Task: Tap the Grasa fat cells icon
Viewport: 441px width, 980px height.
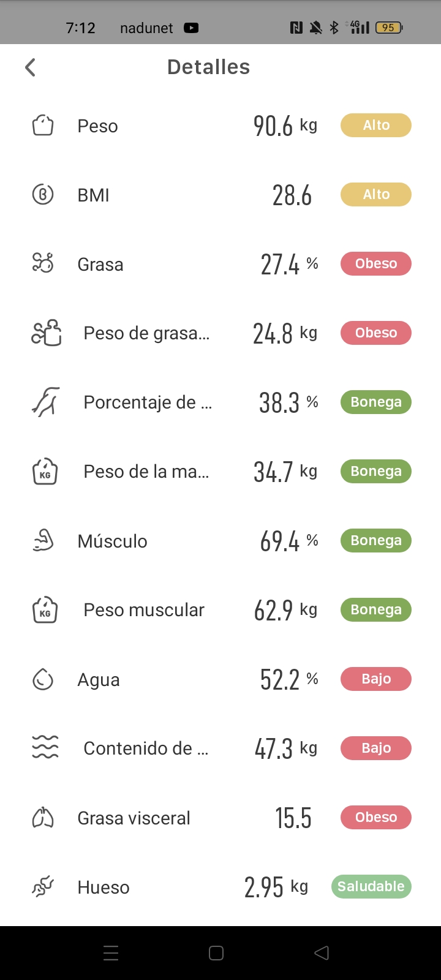Action: (43, 264)
